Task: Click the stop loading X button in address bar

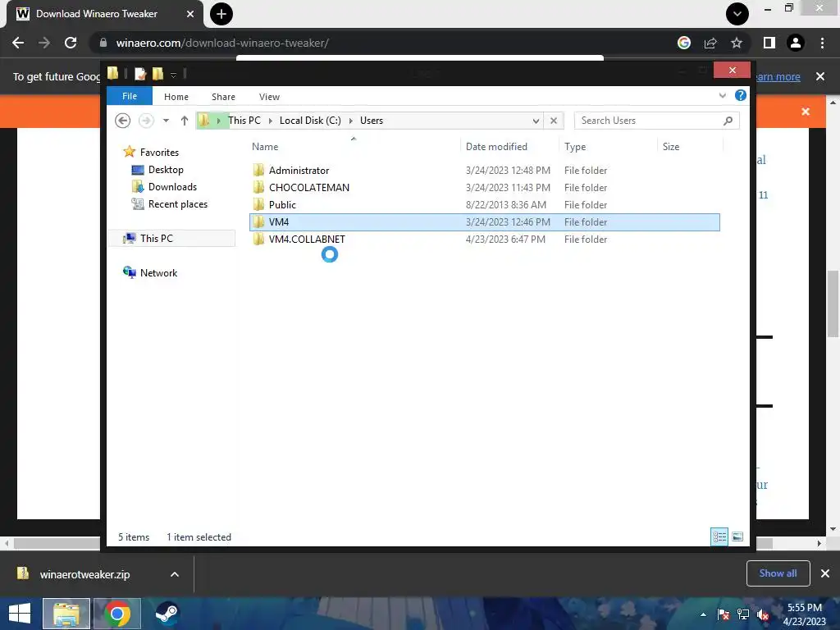Action: click(554, 121)
